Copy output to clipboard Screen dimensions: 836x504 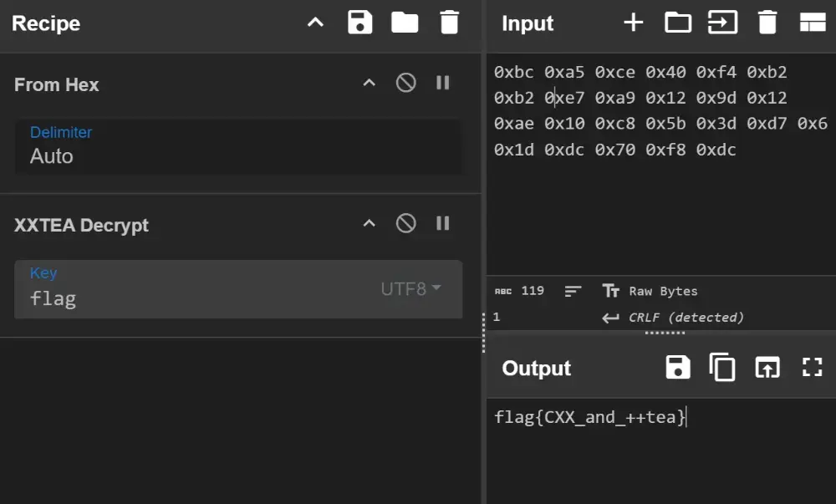tap(722, 368)
